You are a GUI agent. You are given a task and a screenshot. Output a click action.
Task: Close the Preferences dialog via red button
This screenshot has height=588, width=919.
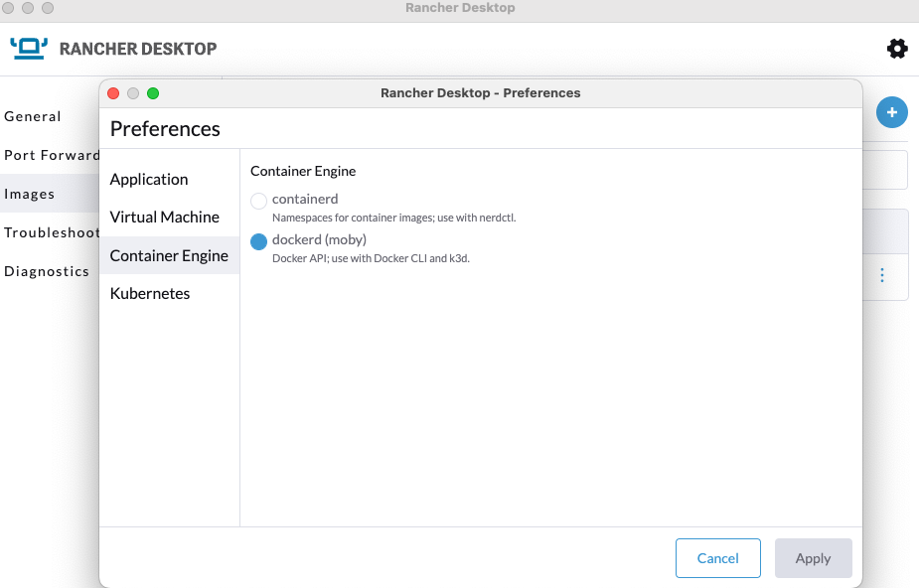tap(113, 93)
